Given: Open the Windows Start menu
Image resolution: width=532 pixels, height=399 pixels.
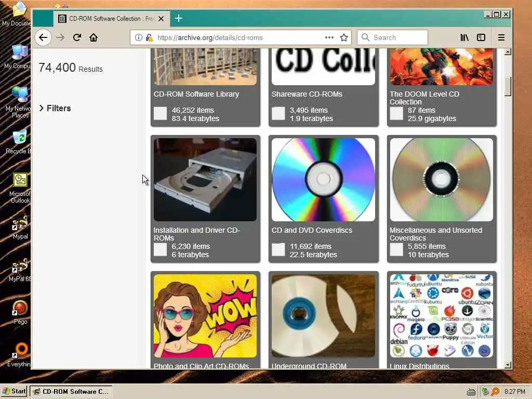Looking at the screenshot, I should click(x=14, y=391).
